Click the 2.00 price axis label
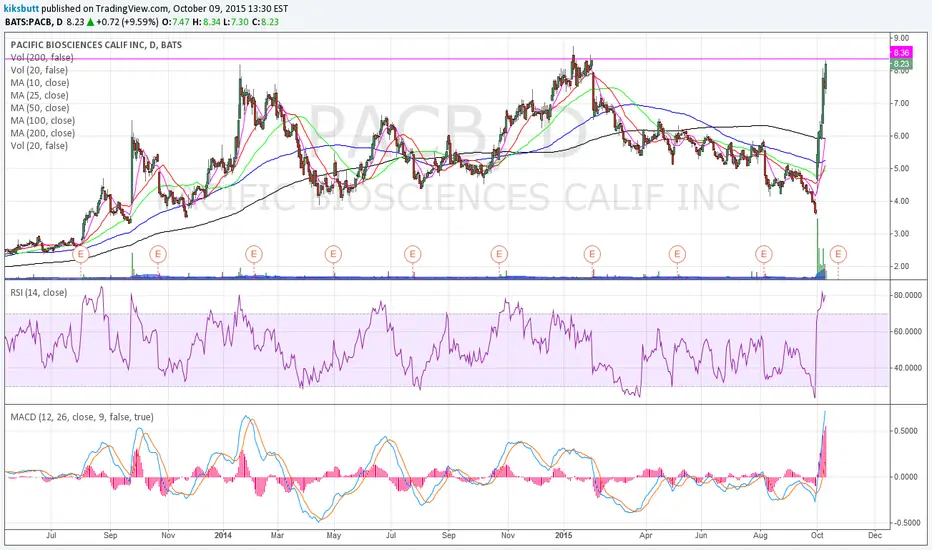This screenshot has width=932, height=550. pos(901,266)
